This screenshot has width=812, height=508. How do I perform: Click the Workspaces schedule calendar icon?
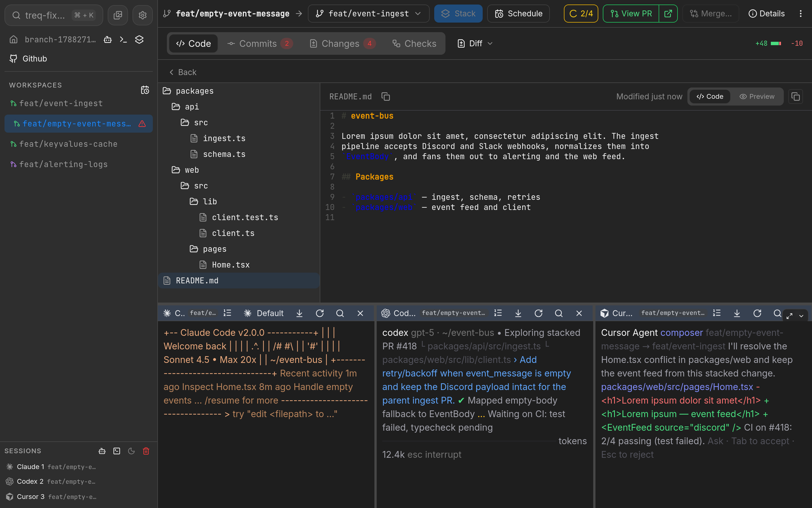(x=145, y=90)
